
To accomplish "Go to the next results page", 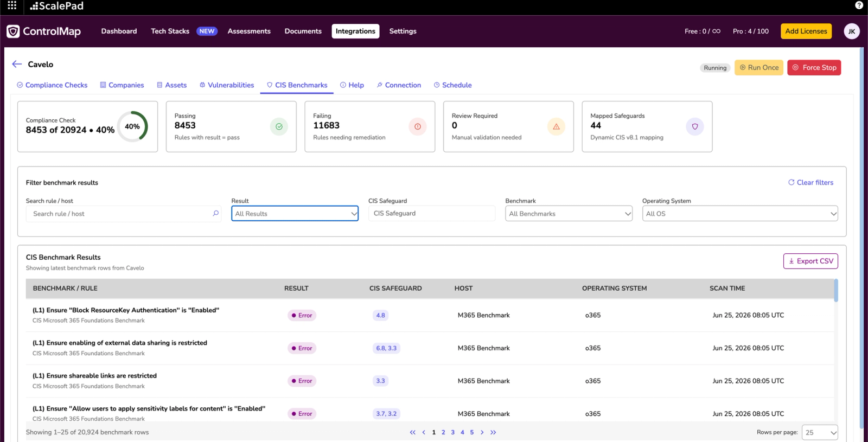I will [482, 432].
